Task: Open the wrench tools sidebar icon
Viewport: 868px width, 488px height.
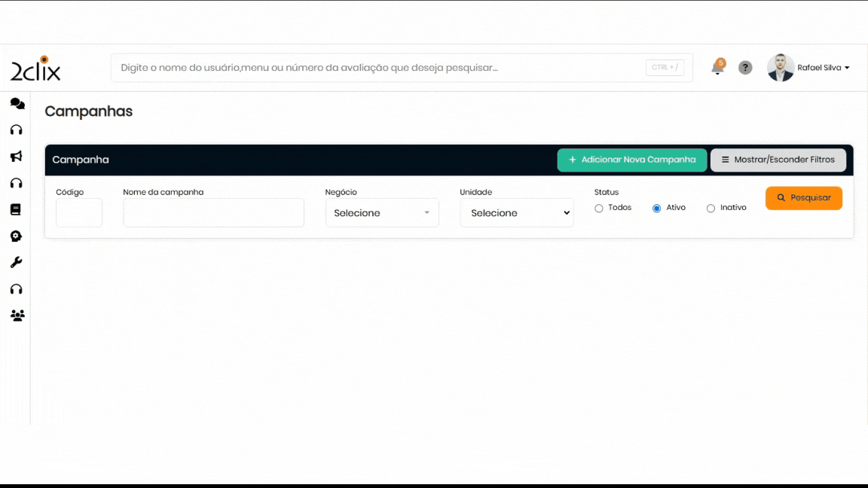Action: coord(17,263)
